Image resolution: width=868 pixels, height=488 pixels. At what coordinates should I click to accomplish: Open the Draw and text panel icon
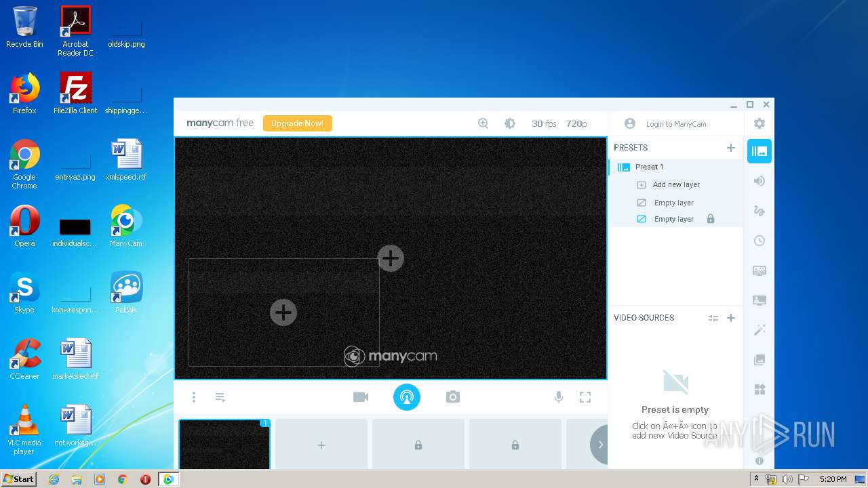point(759,211)
